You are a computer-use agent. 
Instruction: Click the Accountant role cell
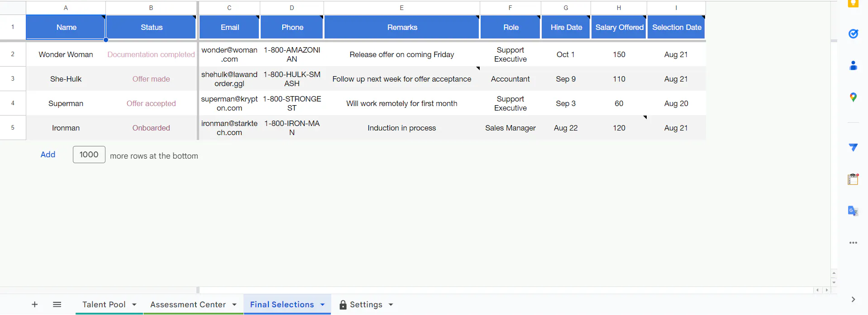[510, 79]
